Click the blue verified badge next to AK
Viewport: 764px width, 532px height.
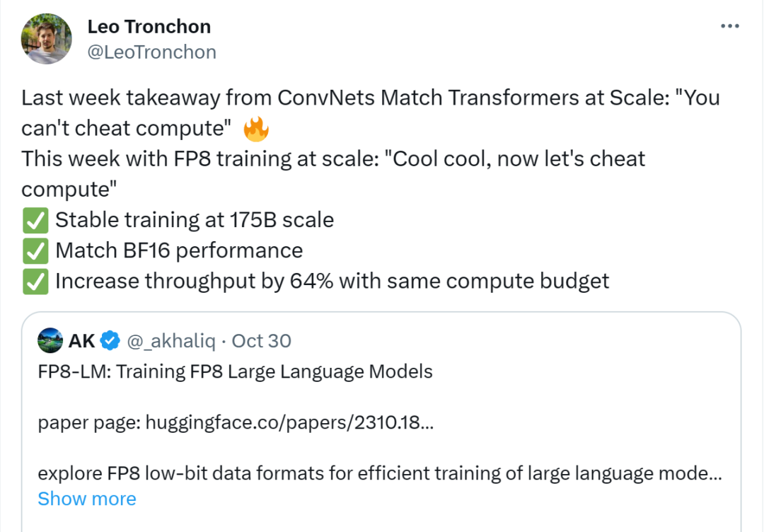click(x=109, y=341)
